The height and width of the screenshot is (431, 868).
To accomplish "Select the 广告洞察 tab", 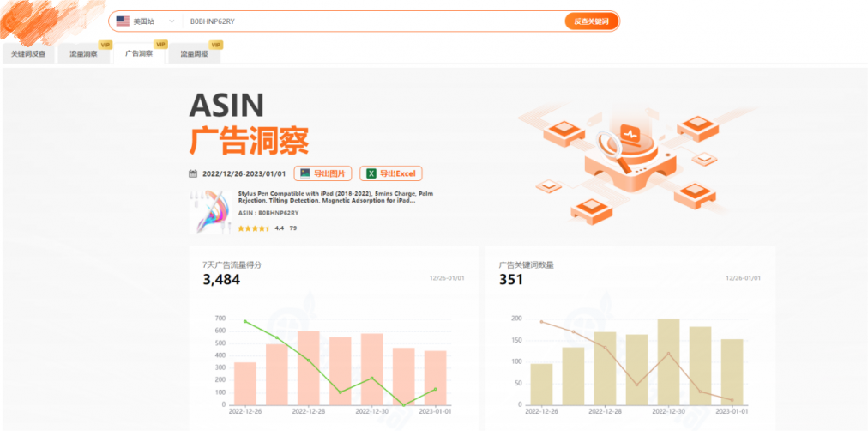I will pyautogui.click(x=139, y=54).
